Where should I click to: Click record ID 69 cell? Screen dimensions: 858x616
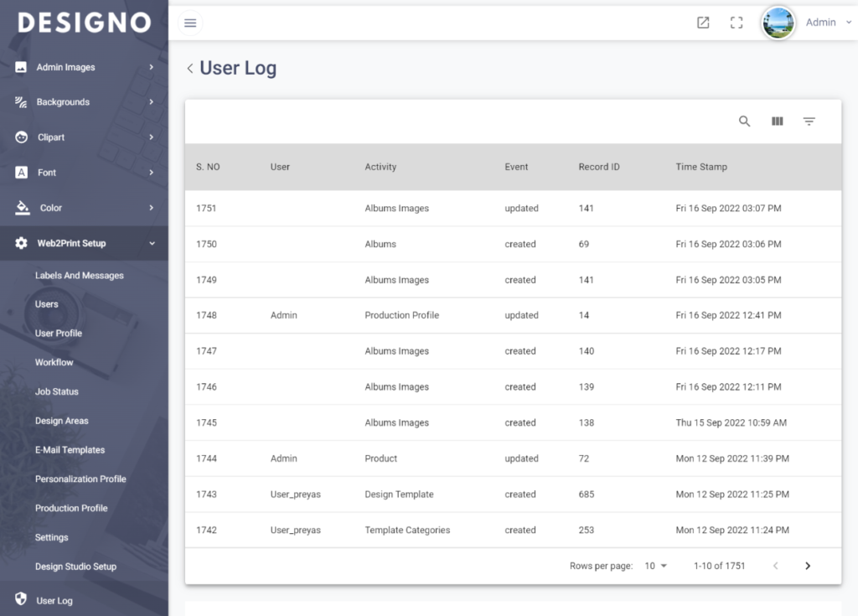pos(584,244)
